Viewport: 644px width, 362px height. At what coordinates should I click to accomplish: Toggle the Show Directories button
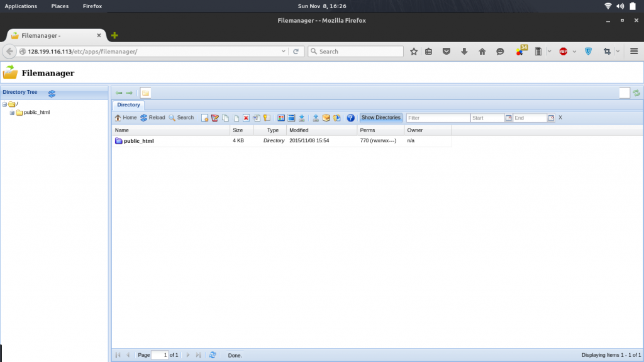point(380,118)
